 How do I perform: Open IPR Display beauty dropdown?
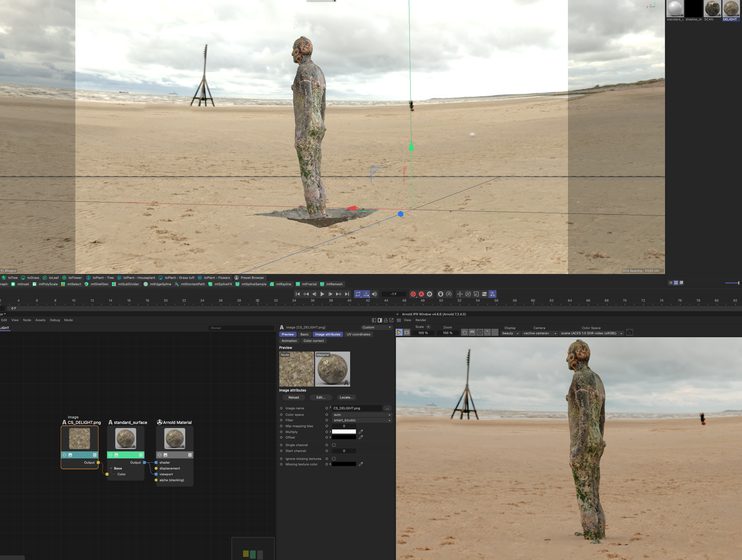click(510, 333)
